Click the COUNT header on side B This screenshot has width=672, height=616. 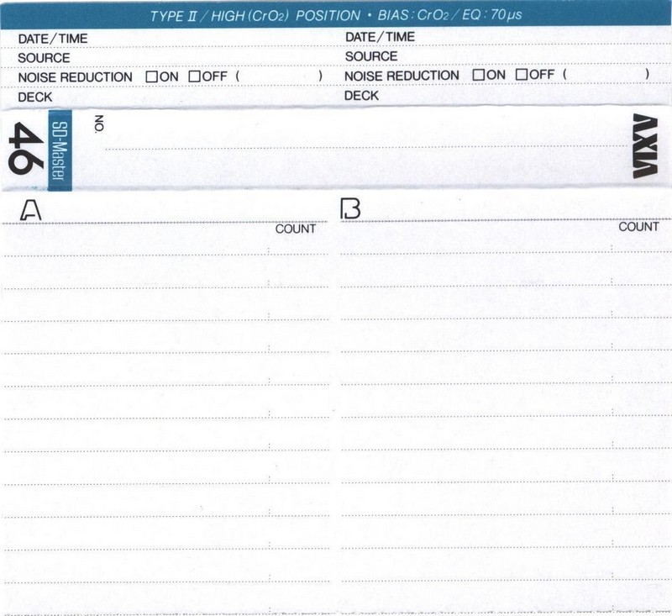tap(638, 227)
